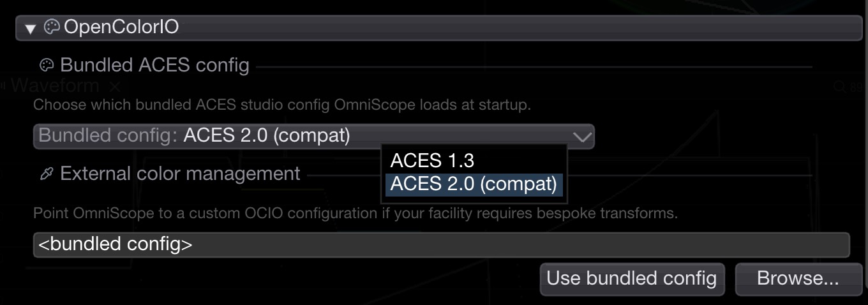Collapse the OpenColorIO section disclosure triangle
868x305 pixels.
point(30,29)
